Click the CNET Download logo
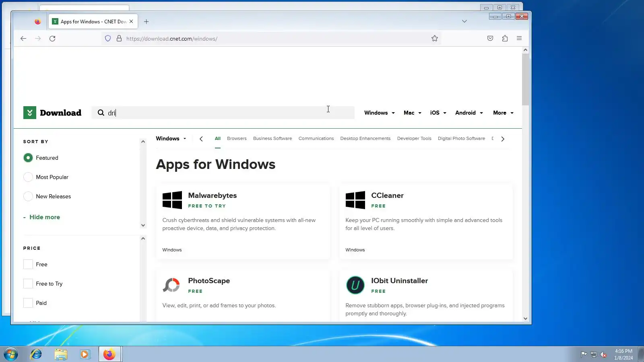This screenshot has width=644, height=362. click(x=52, y=113)
